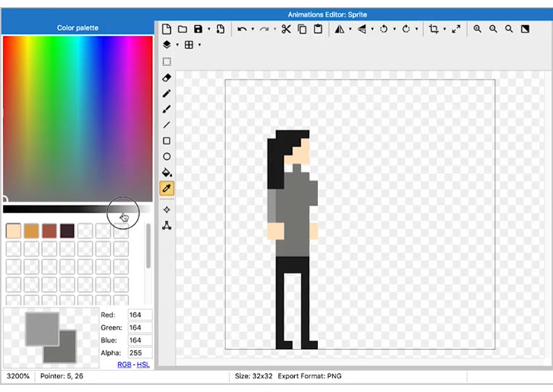This screenshot has width=553, height=392.
Task: Click the Red value input field
Action: tap(140, 314)
